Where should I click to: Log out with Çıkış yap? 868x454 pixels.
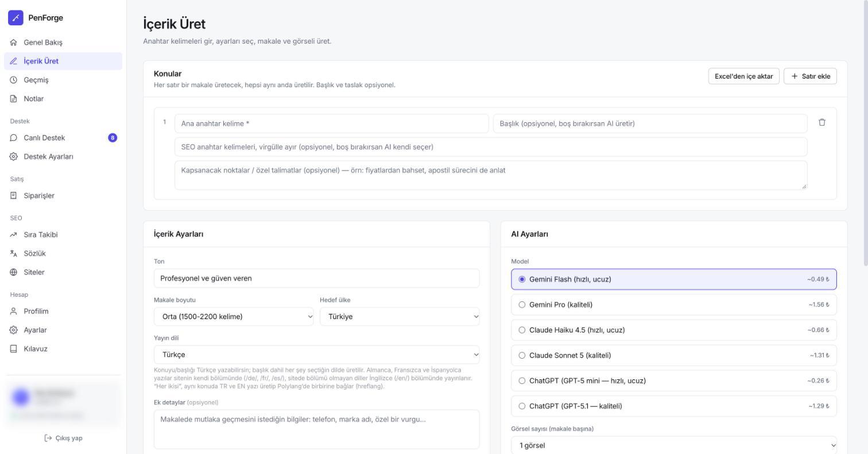pyautogui.click(x=63, y=439)
